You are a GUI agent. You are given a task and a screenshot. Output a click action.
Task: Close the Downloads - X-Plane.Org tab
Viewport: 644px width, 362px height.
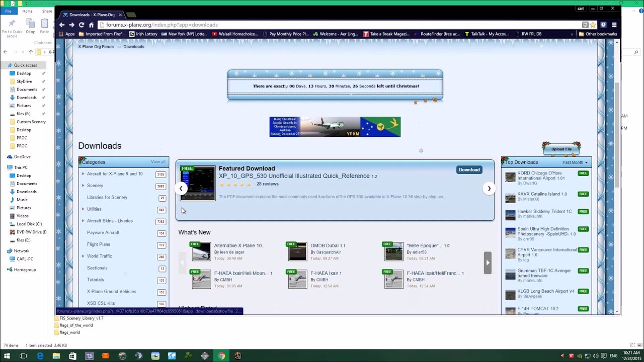120,15
